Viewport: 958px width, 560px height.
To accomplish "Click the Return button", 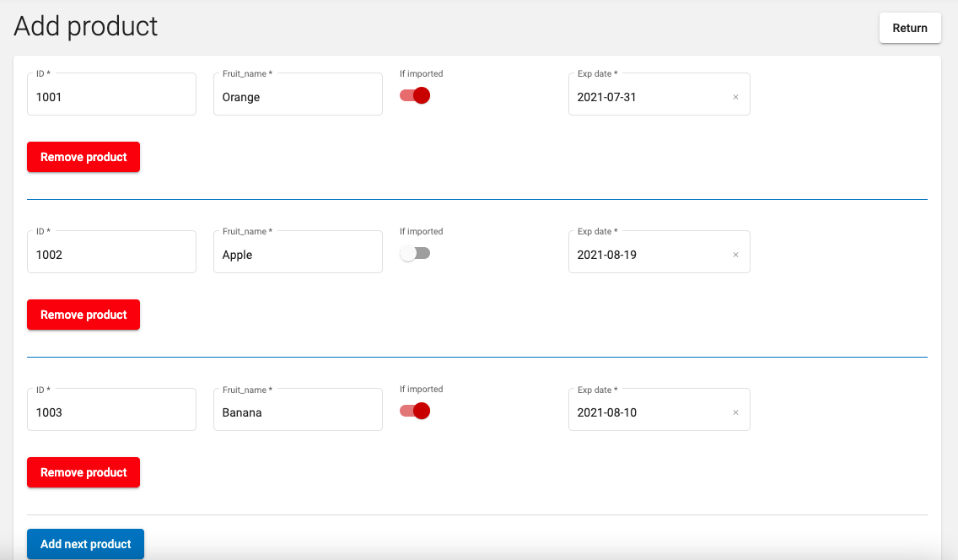I will coord(910,28).
